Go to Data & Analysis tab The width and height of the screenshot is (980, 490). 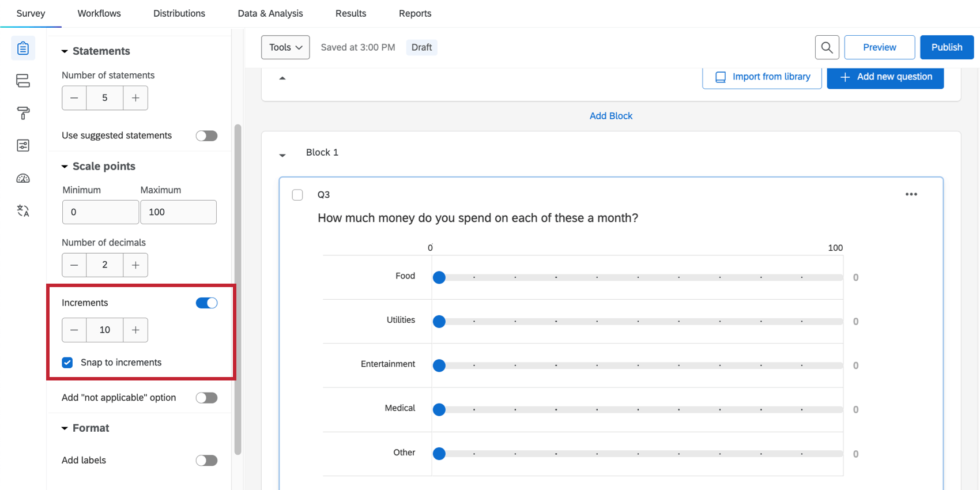coord(270,13)
